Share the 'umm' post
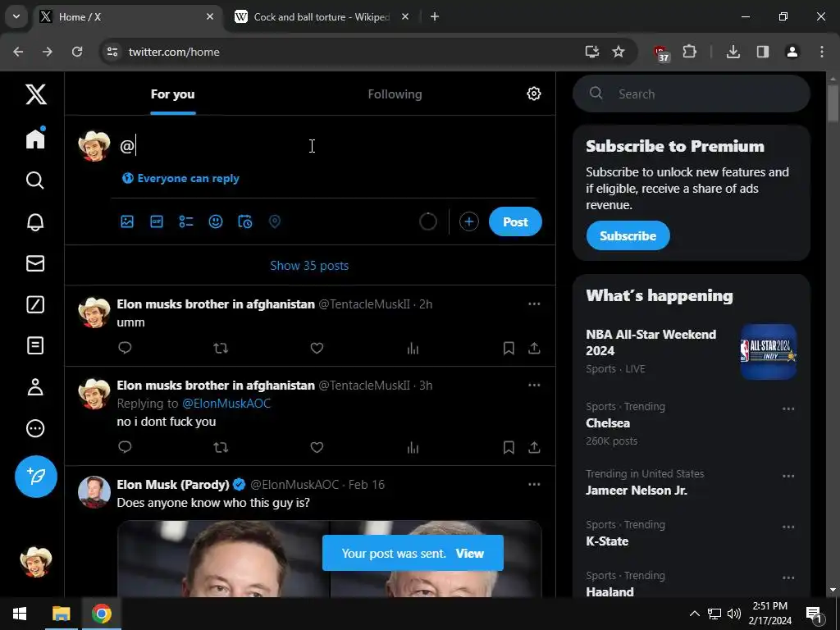840x630 pixels. coord(534,348)
